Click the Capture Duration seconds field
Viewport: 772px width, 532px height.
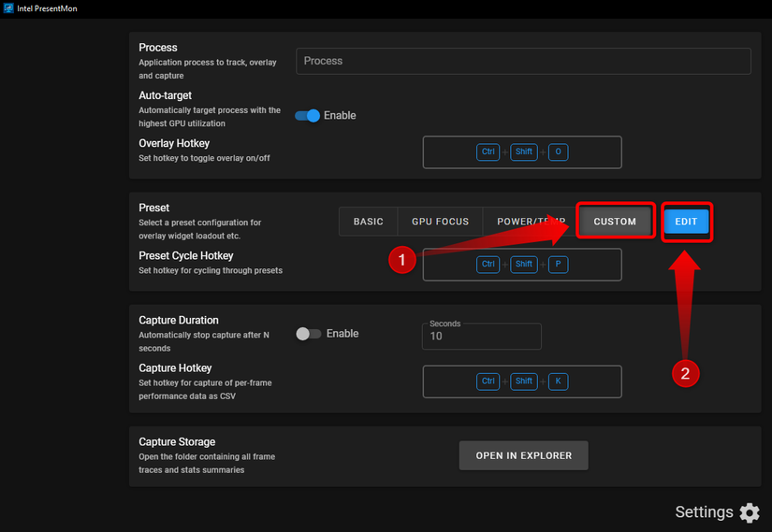point(481,337)
